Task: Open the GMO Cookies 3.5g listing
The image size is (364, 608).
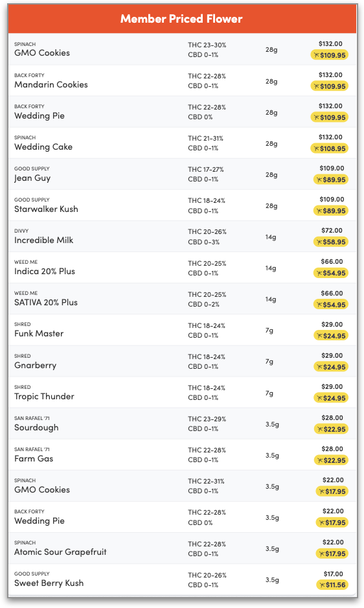Action: click(x=182, y=486)
